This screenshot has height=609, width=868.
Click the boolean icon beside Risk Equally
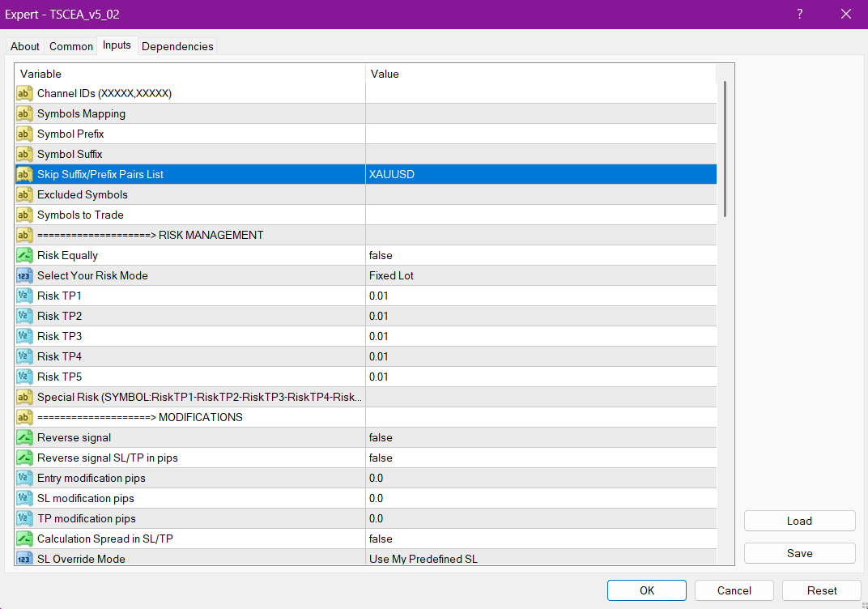click(24, 255)
